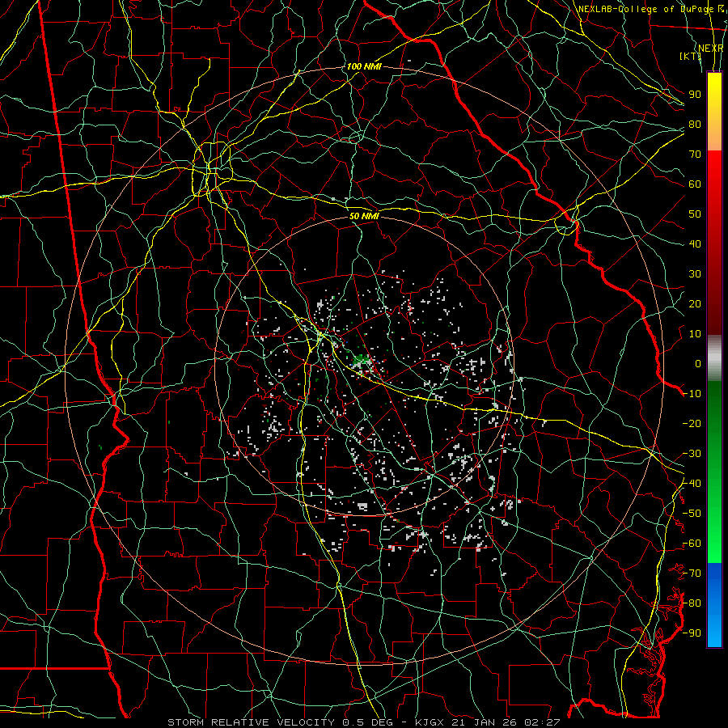Image resolution: width=728 pixels, height=728 pixels.
Task: Click the 30 value on the velocity scale
Action: [695, 274]
